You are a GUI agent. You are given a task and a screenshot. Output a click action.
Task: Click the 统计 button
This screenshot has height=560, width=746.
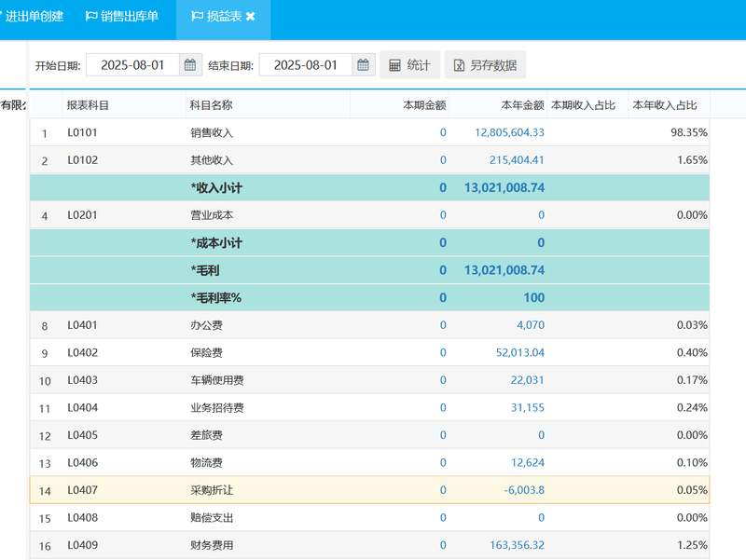point(409,65)
